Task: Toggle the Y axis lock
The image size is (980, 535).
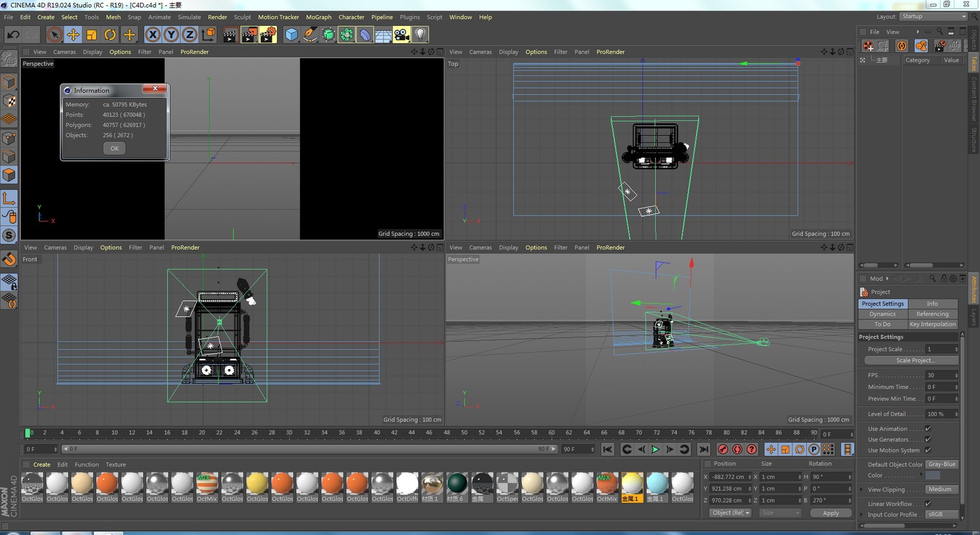Action: [x=171, y=35]
